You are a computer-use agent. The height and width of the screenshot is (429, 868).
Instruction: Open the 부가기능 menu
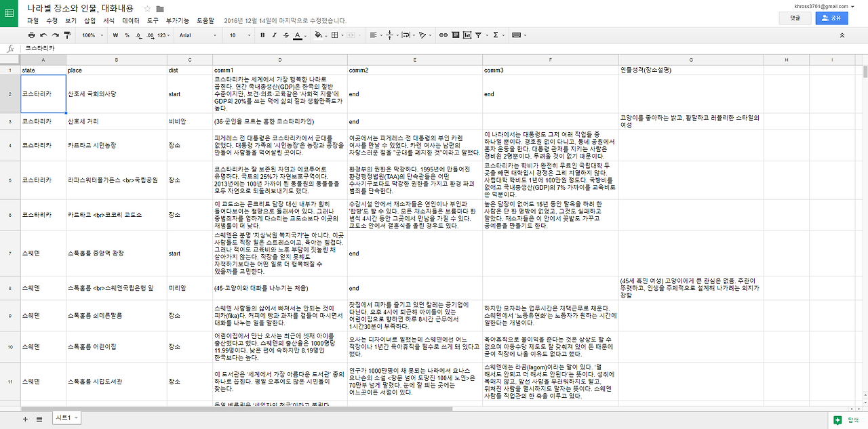(x=178, y=21)
